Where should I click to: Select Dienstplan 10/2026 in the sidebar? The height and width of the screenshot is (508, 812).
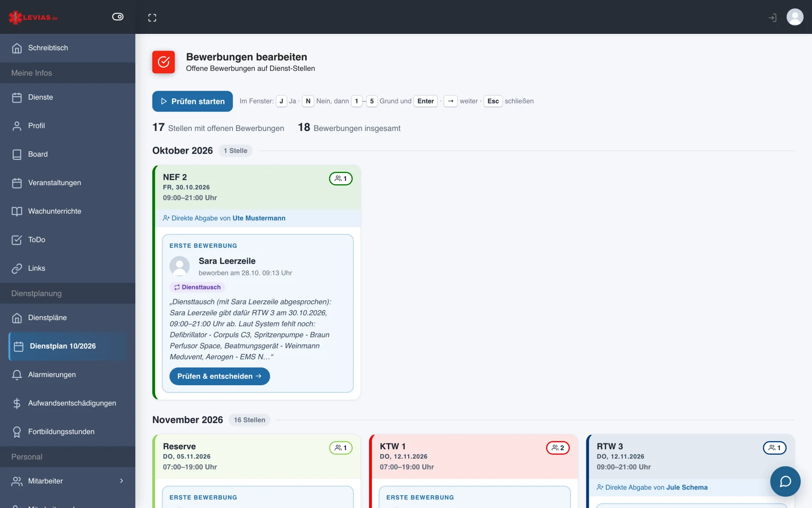68,346
